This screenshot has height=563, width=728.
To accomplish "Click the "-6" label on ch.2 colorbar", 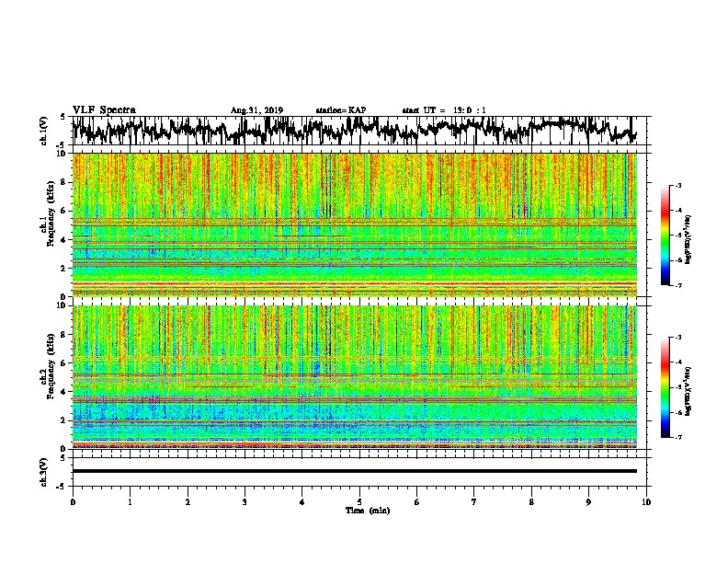I will pyautogui.click(x=677, y=412).
